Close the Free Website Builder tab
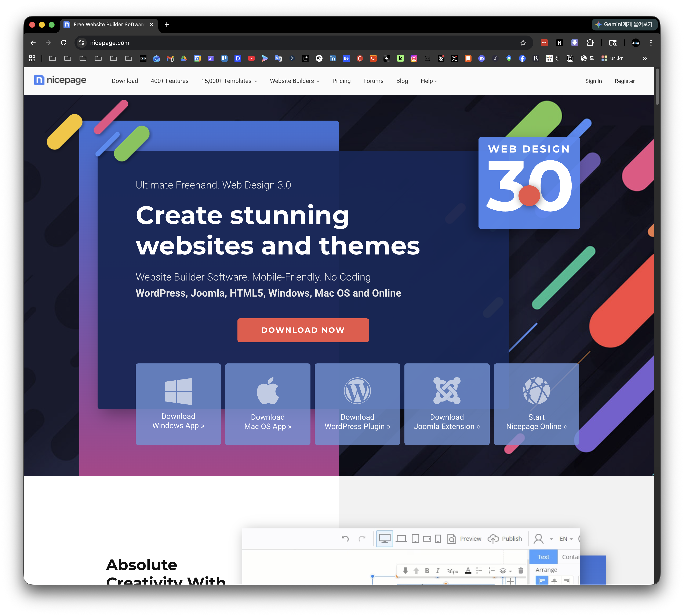This screenshot has width=684, height=616. pos(151,25)
